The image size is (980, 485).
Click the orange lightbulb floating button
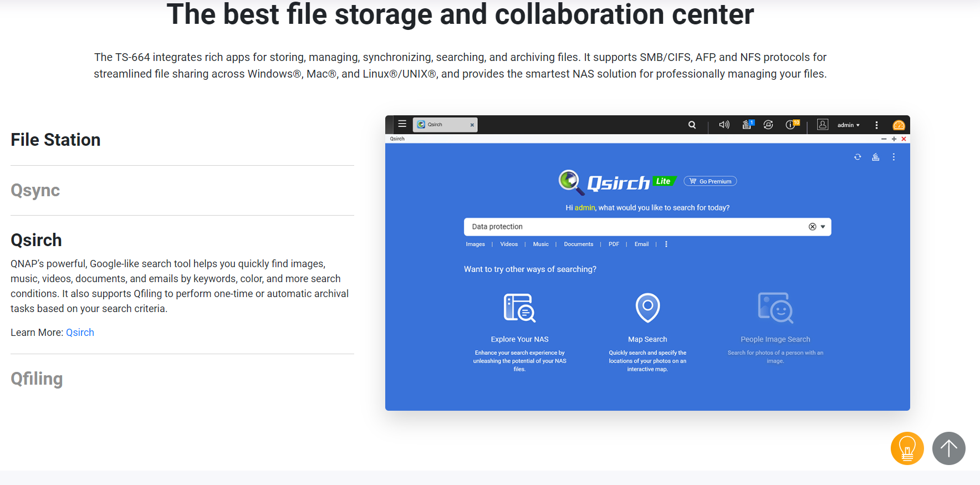[907, 448]
